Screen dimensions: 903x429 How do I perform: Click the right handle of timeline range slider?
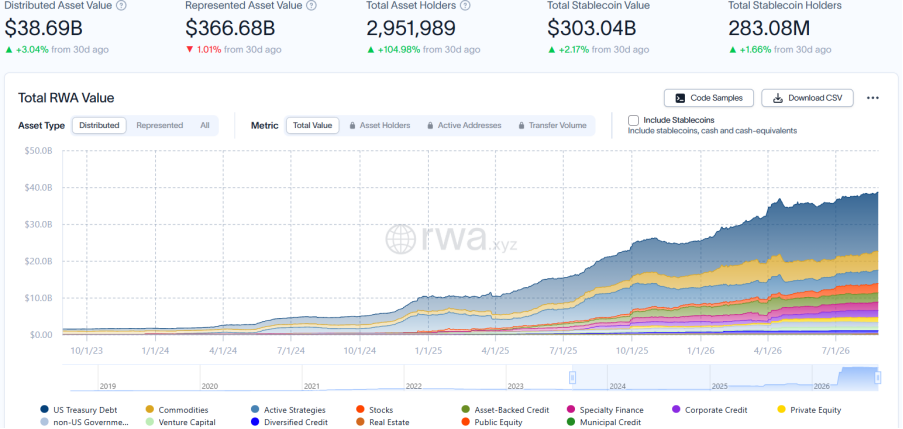click(x=878, y=378)
